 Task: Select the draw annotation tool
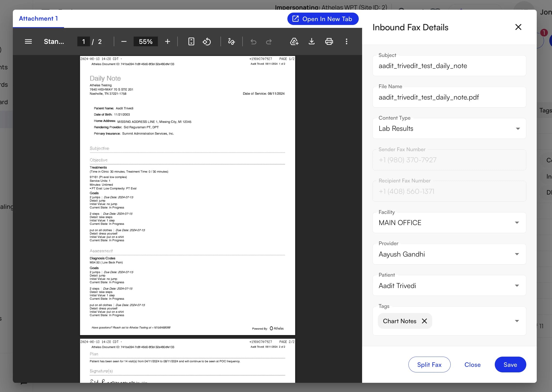tap(231, 41)
